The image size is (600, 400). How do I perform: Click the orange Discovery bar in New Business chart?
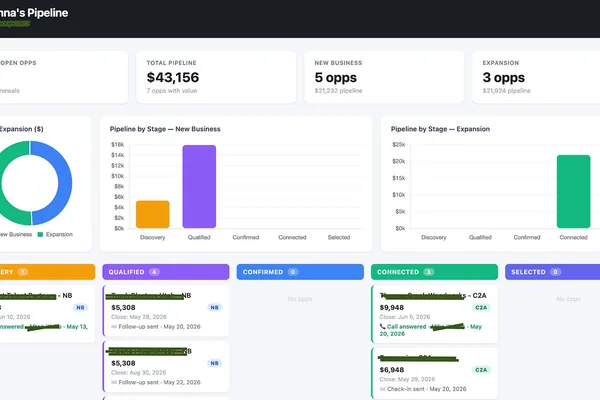point(153,214)
